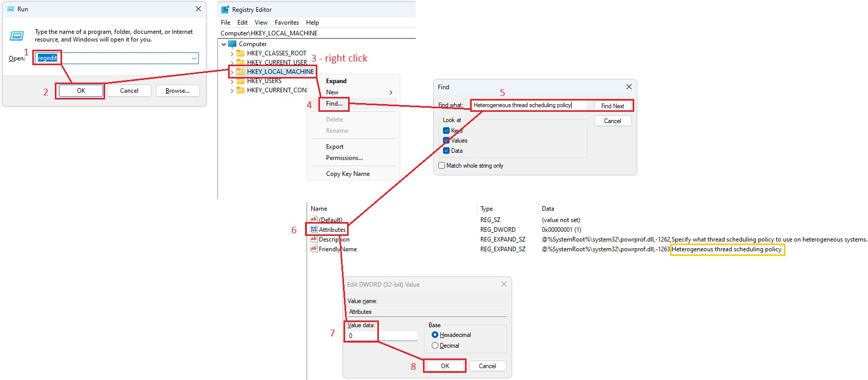Screen dimensions: 868x380
Task: Click the Registry Editor title bar icon
Action: tap(225, 9)
